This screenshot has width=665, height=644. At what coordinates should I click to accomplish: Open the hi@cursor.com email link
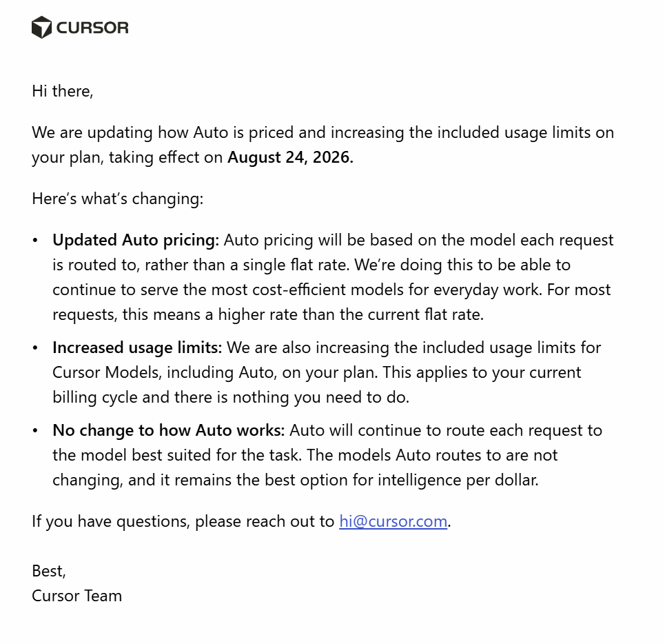(393, 521)
